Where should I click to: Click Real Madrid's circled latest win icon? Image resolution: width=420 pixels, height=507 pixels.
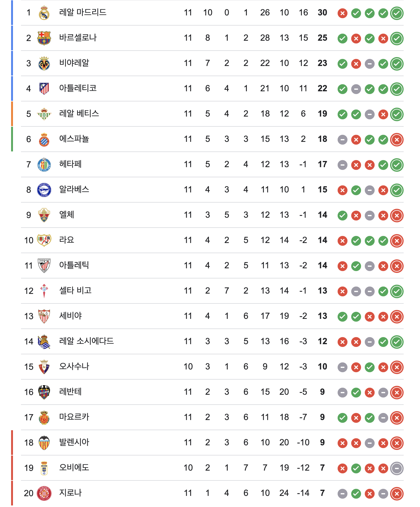pos(397,13)
